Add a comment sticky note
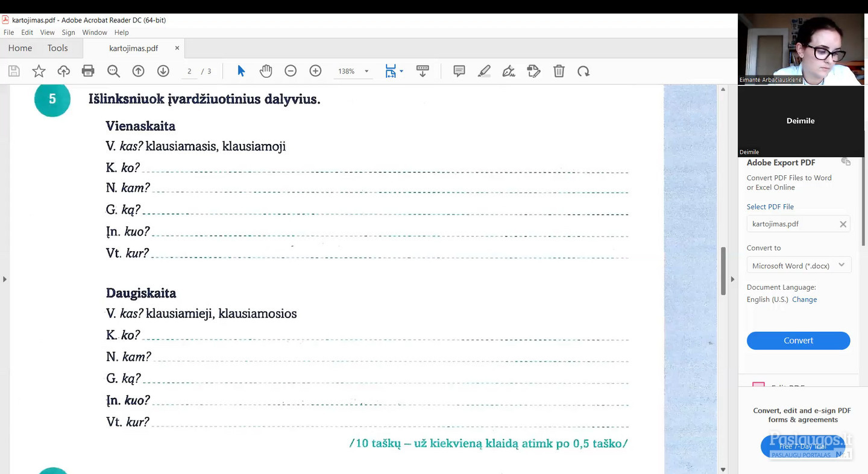868x474 pixels. pos(459,71)
